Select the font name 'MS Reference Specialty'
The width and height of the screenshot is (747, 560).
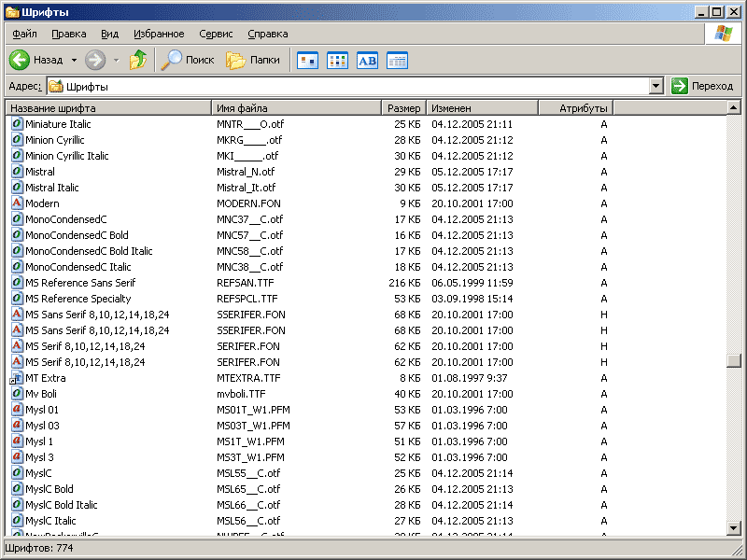[78, 299]
